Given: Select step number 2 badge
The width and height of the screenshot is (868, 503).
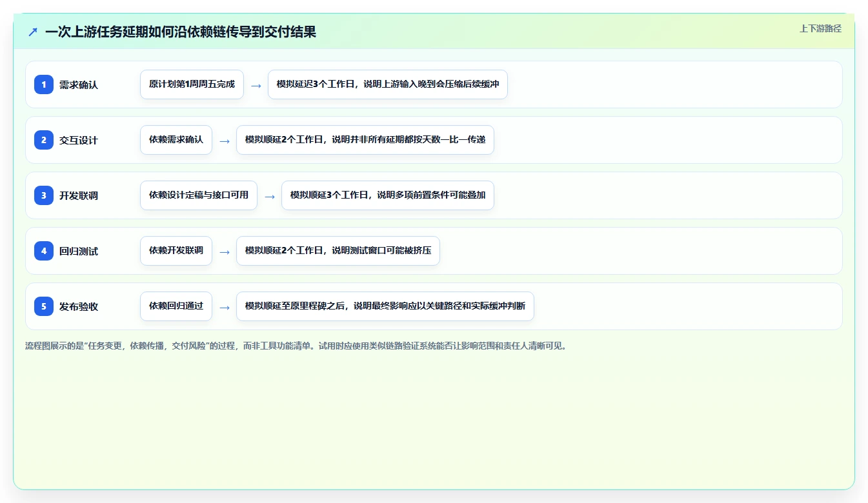Looking at the screenshot, I should tap(44, 140).
